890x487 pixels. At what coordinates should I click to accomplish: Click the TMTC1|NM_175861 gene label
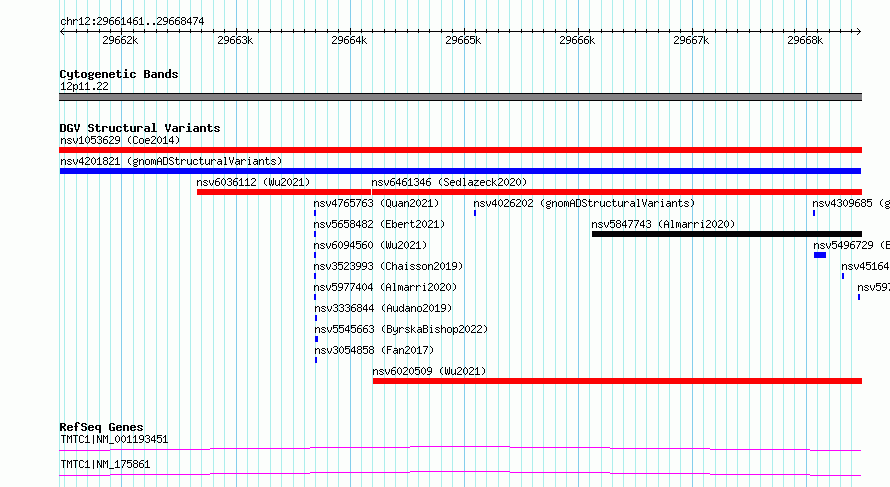tap(105, 464)
